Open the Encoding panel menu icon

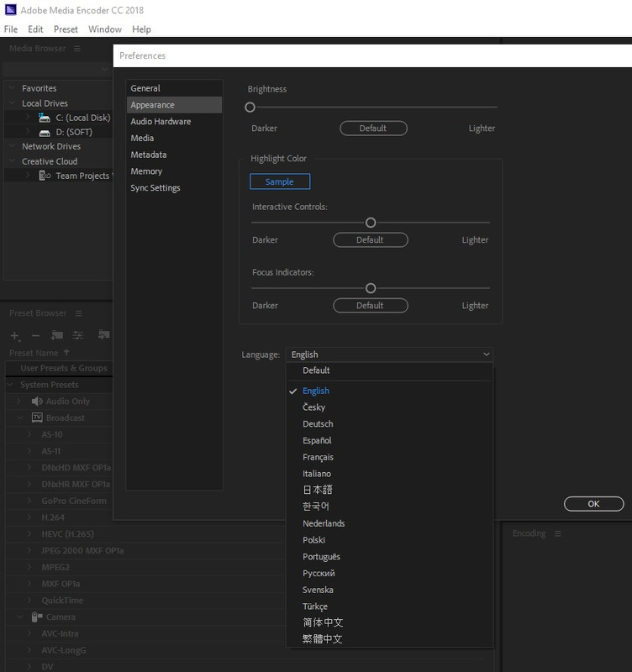click(x=557, y=533)
